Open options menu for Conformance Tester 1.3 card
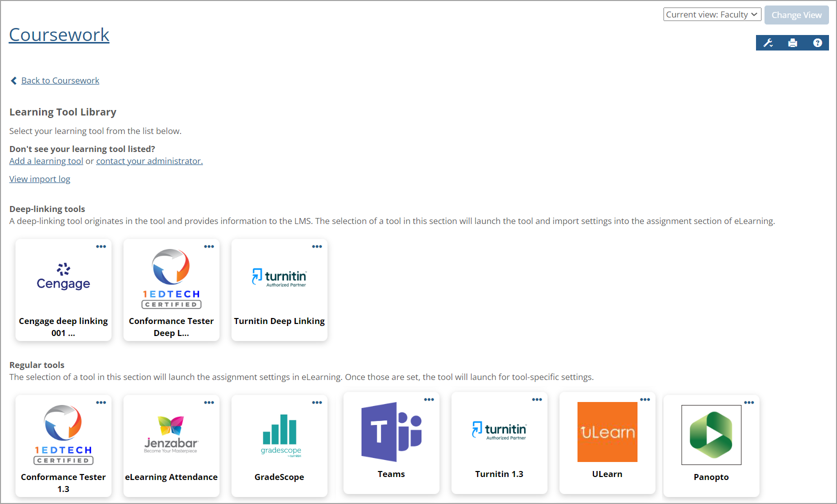The width and height of the screenshot is (837, 504). (101, 402)
